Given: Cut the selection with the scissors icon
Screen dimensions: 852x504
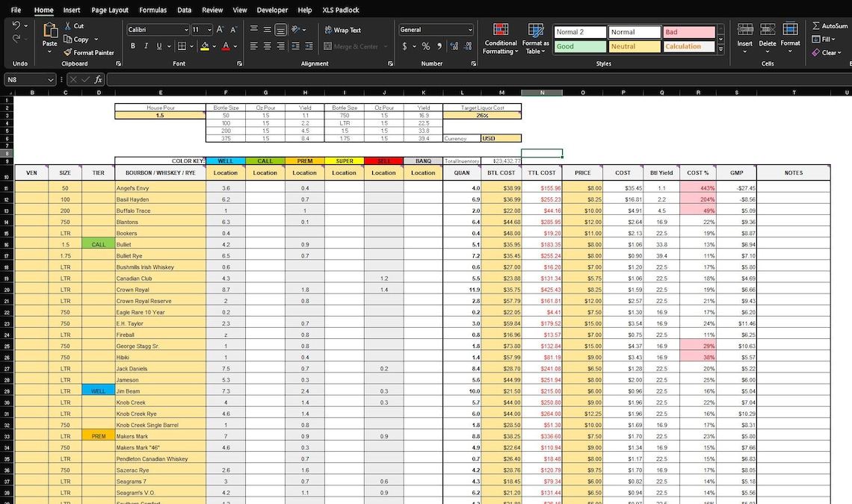Looking at the screenshot, I should (68, 25).
